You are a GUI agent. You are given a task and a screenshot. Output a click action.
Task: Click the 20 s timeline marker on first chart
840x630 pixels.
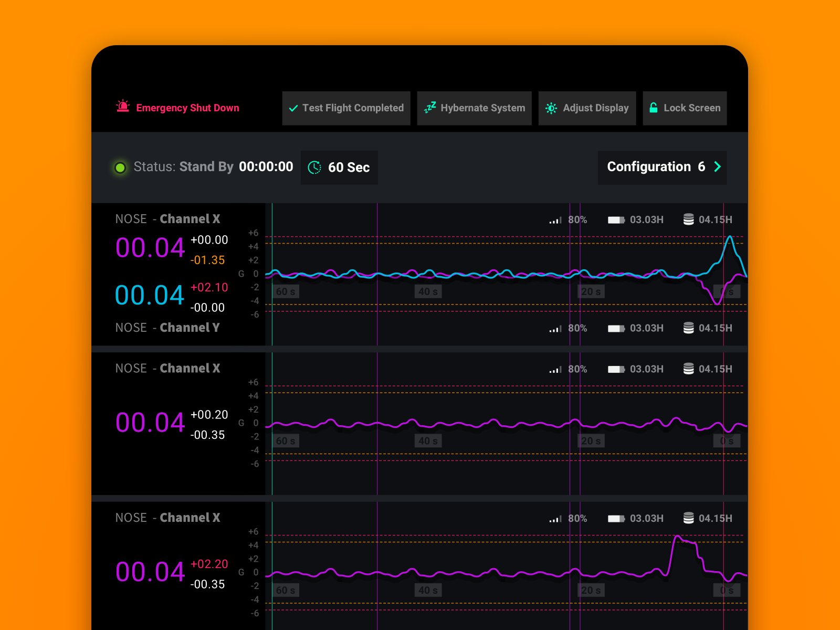pyautogui.click(x=591, y=291)
